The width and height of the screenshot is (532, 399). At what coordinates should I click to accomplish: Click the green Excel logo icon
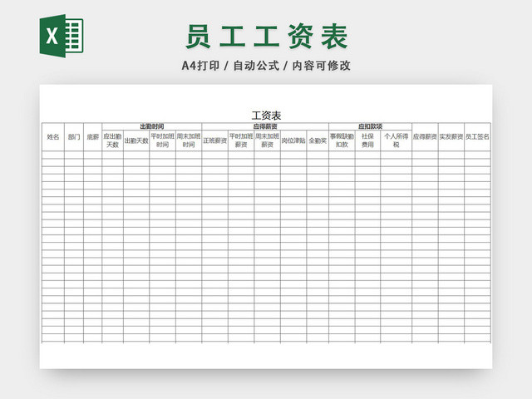(62, 36)
